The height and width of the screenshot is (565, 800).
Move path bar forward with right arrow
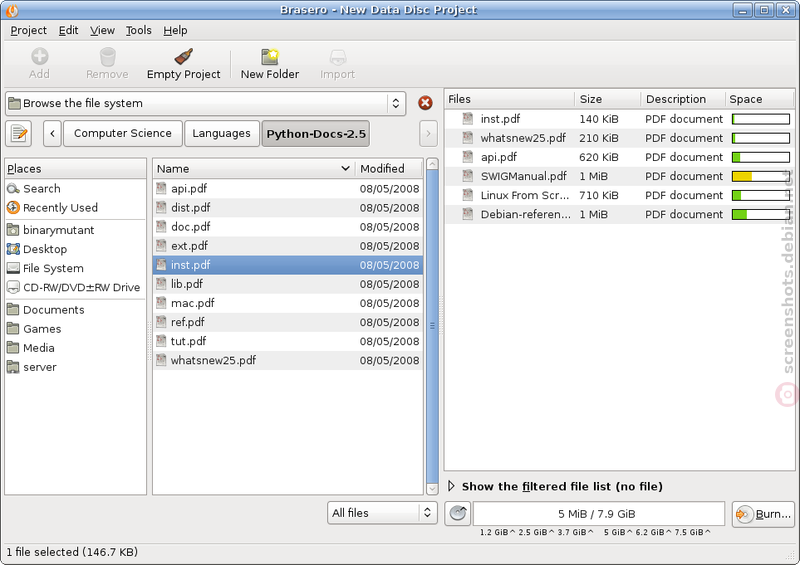click(x=428, y=134)
